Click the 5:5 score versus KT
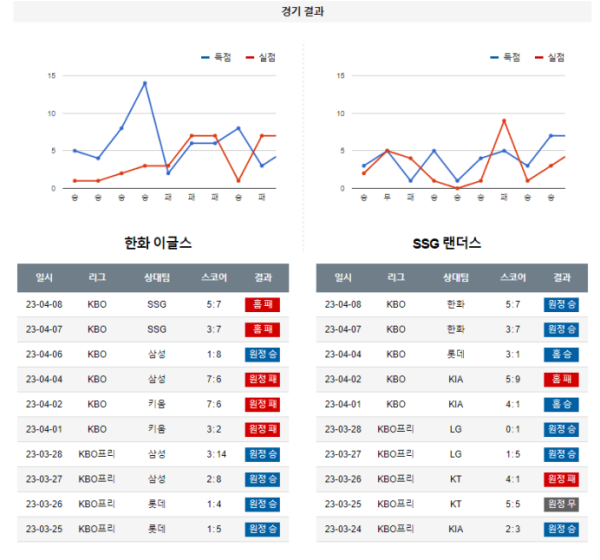The width and height of the screenshot is (600, 560). [513, 504]
